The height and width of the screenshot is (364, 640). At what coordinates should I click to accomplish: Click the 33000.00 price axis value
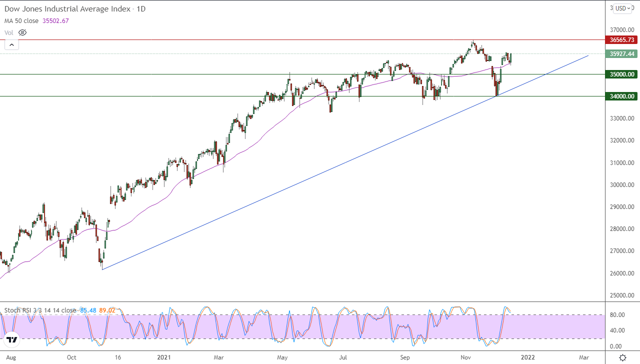(x=622, y=118)
